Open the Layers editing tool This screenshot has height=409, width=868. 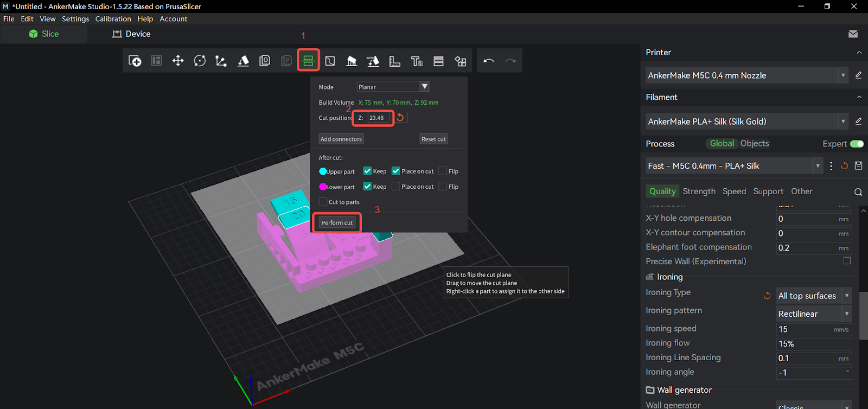(x=438, y=61)
